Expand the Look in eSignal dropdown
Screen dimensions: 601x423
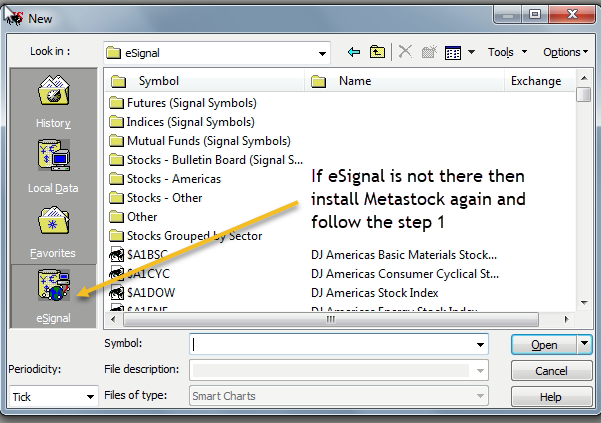(322, 53)
